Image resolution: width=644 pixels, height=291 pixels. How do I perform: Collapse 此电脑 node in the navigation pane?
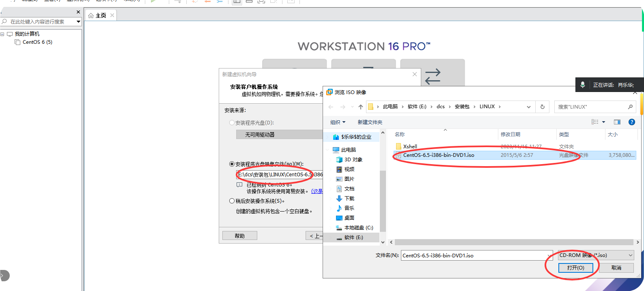(x=327, y=150)
